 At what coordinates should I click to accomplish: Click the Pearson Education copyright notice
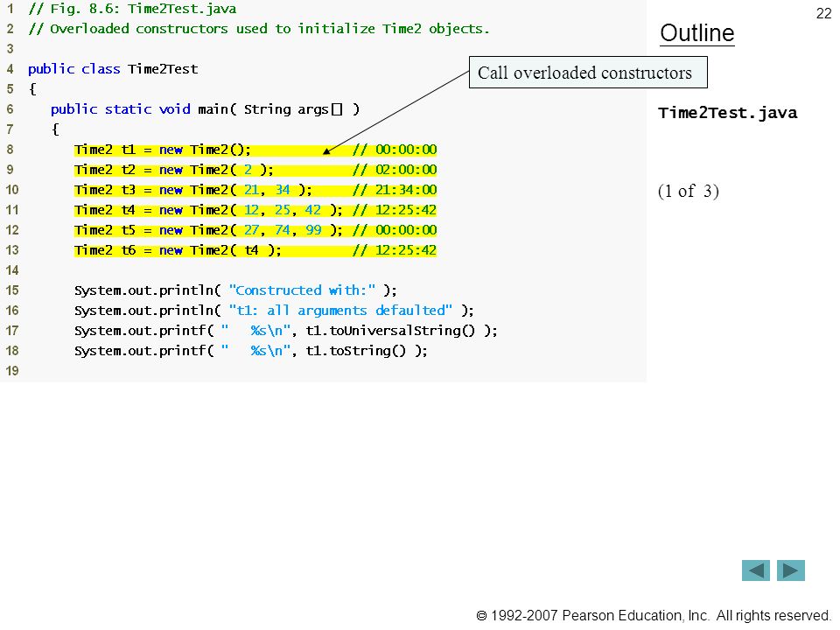[x=654, y=615]
